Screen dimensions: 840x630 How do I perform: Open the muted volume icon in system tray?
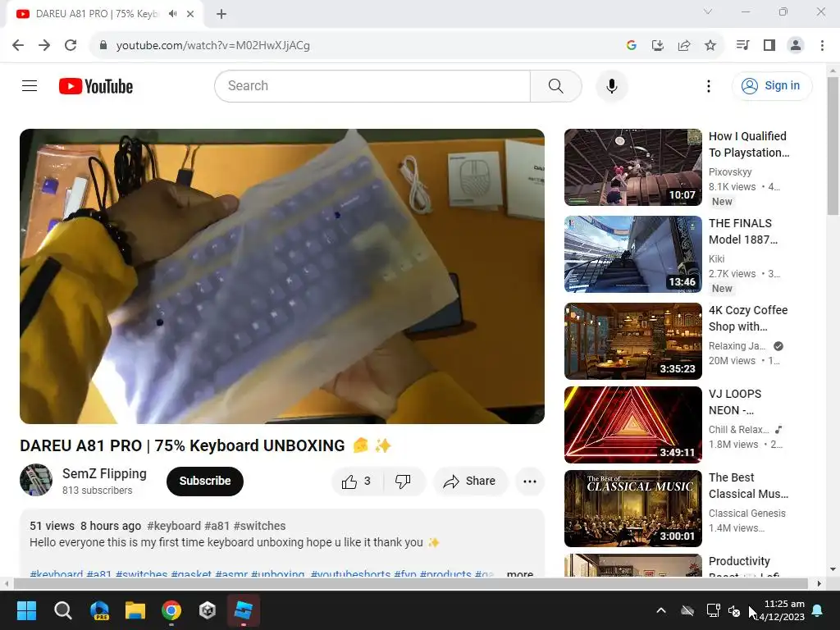coord(734,610)
